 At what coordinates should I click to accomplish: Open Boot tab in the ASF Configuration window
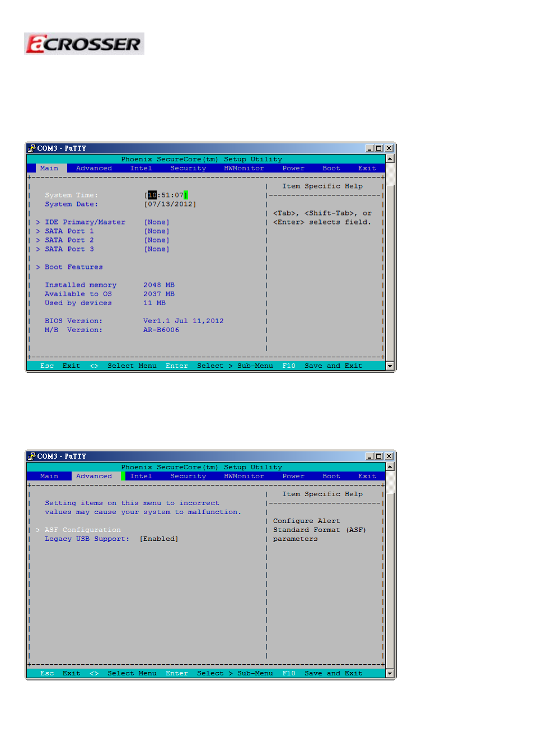331,476
